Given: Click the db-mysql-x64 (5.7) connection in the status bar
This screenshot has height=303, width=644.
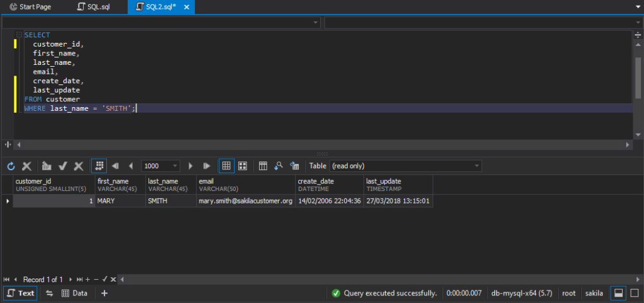Looking at the screenshot, I should 522,293.
